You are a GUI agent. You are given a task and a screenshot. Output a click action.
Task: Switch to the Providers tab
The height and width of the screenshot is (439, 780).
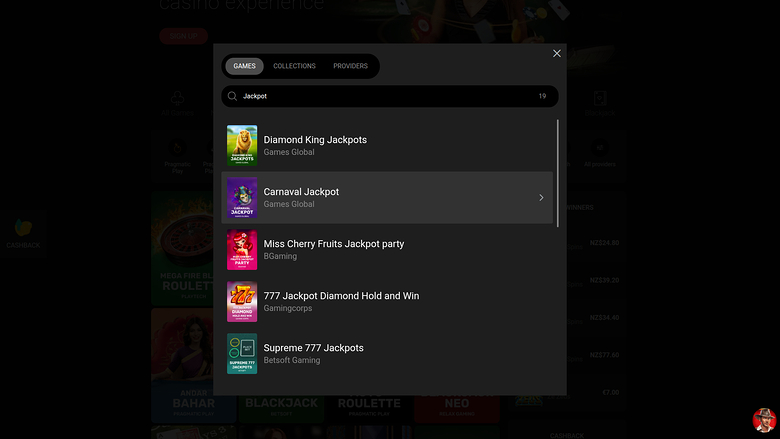click(350, 66)
